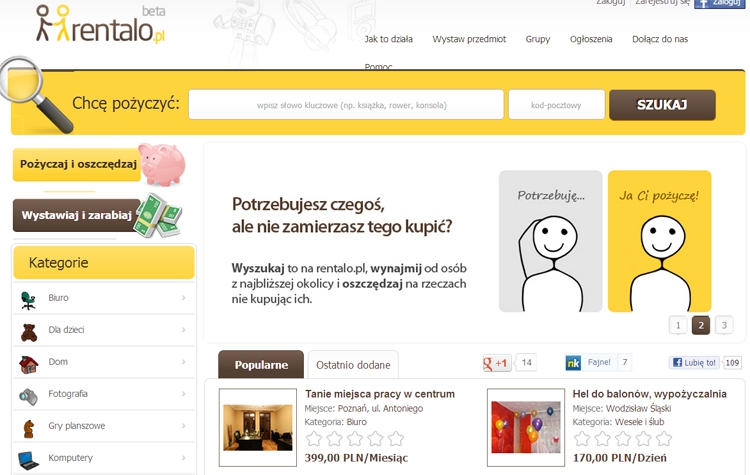The width and height of the screenshot is (750, 475).
Task: Expand the Biuro category arrow
Action: [x=183, y=298]
